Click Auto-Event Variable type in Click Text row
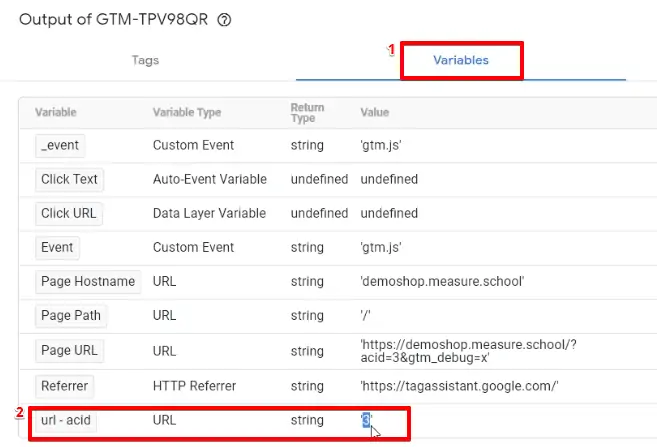657x447 pixels. (x=210, y=179)
